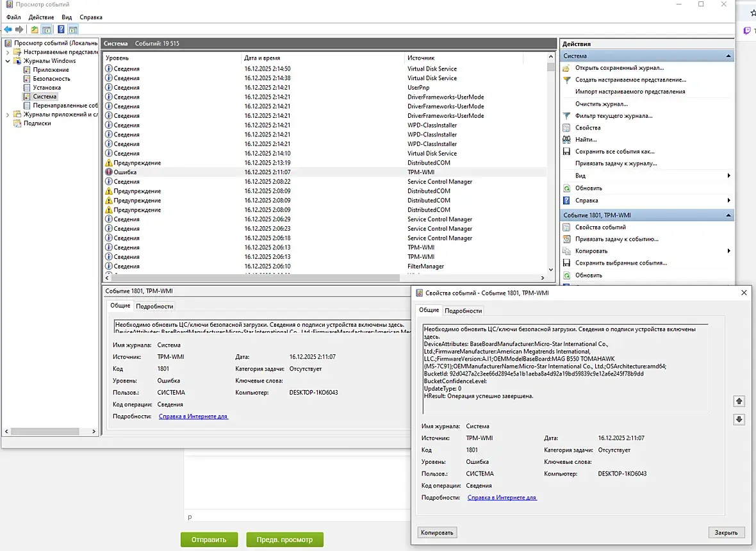The height and width of the screenshot is (551, 756).
Task: Sort by the Дата и время column header
Action: point(322,58)
